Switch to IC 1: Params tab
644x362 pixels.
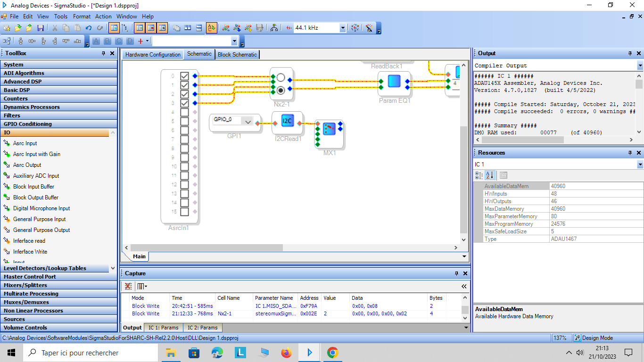click(x=164, y=328)
